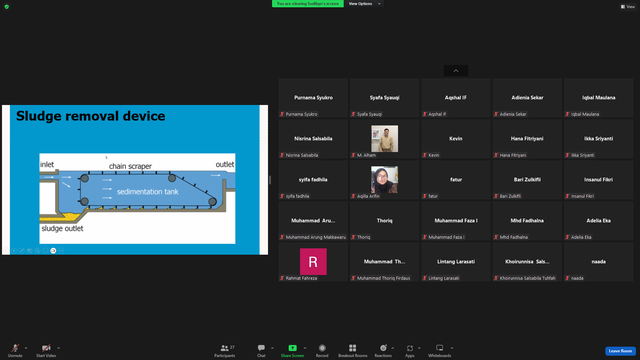Open the Participants panel
The height and width of the screenshot is (360, 640).
(x=225, y=350)
